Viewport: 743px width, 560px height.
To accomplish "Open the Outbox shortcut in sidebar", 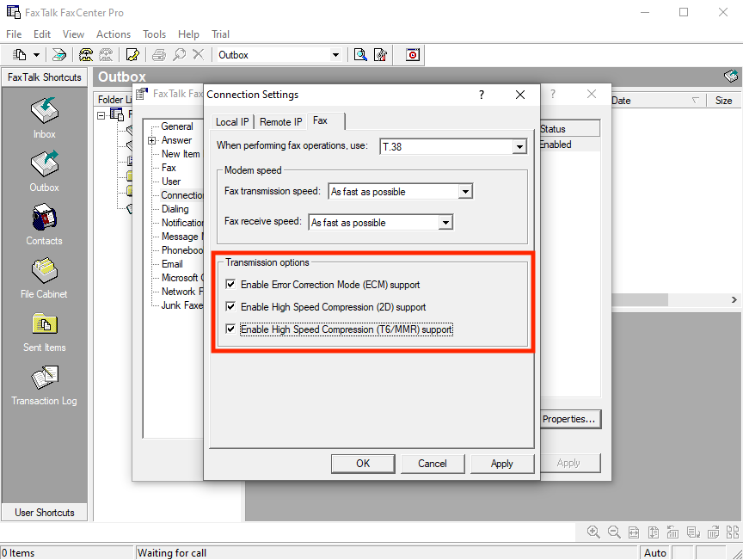I will [44, 171].
